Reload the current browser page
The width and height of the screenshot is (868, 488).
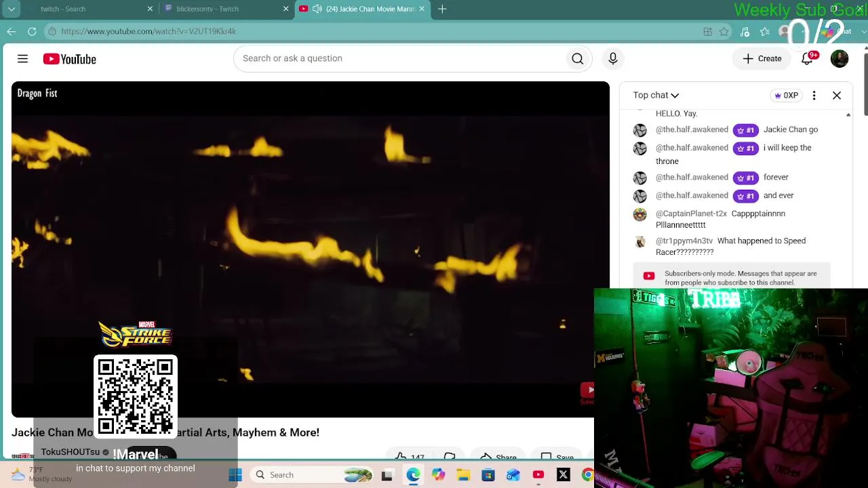tap(32, 31)
